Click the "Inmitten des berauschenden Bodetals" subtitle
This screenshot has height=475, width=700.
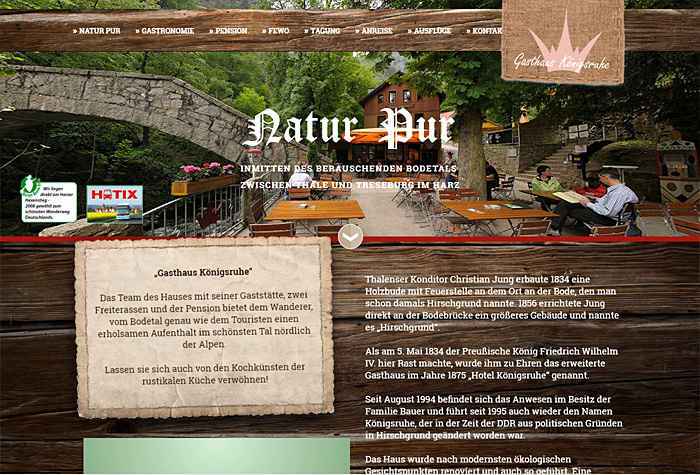pos(349,169)
